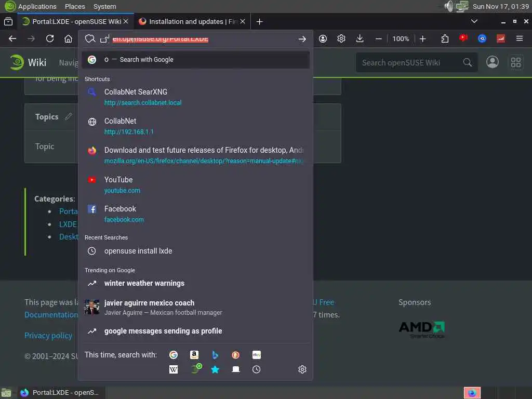Zoom out with the minus button
Screen dimensions: 532x399
pos(379,38)
